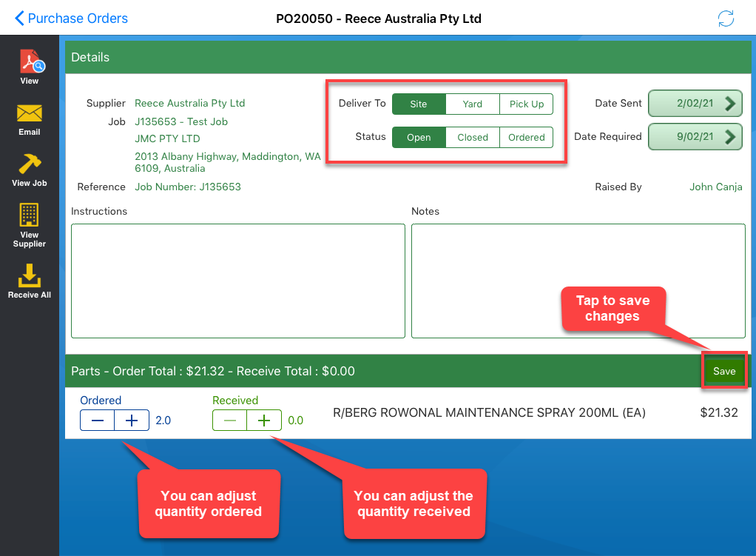756x556 pixels.
Task: Open the Date Required picker
Action: click(695, 136)
